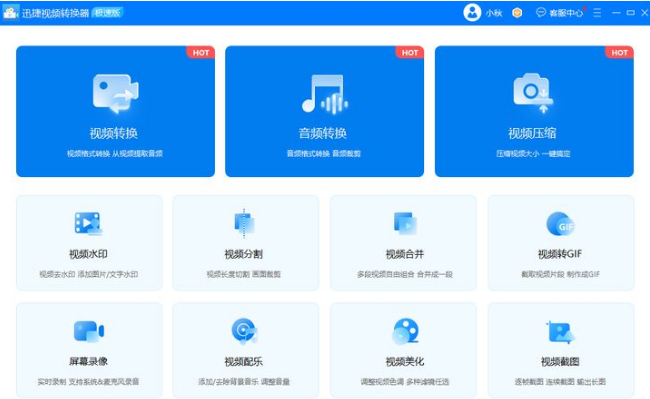This screenshot has width=650, height=399.
Task: Click HOT badge on 视频压缩 card
Action: [619, 53]
